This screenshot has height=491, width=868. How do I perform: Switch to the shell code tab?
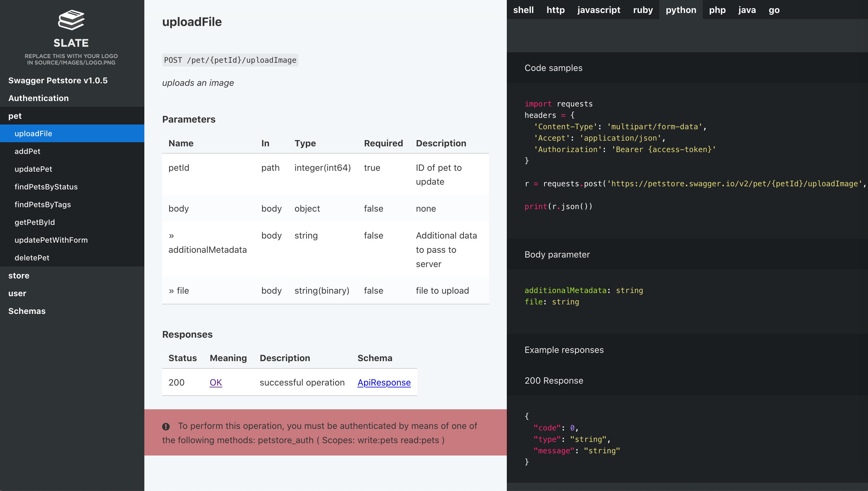coord(523,10)
